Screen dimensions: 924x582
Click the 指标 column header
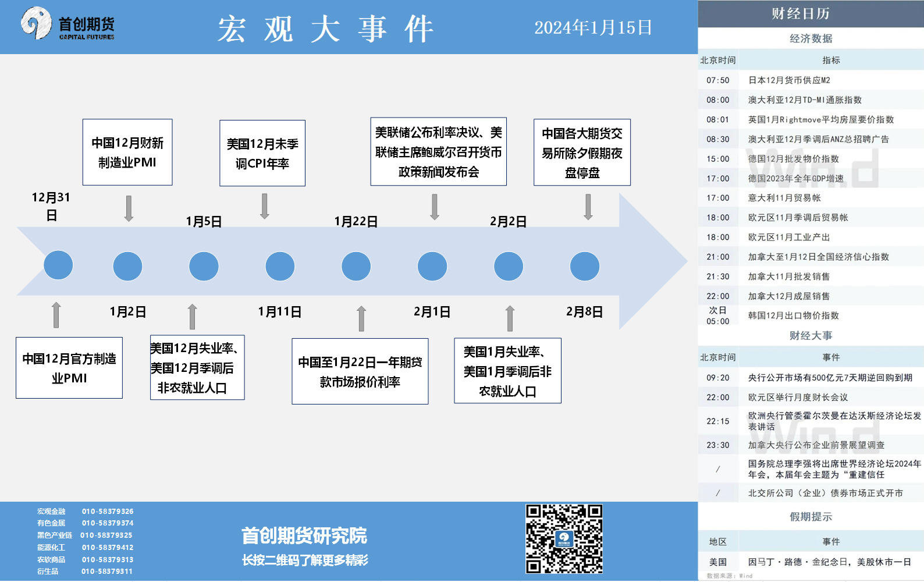(831, 60)
